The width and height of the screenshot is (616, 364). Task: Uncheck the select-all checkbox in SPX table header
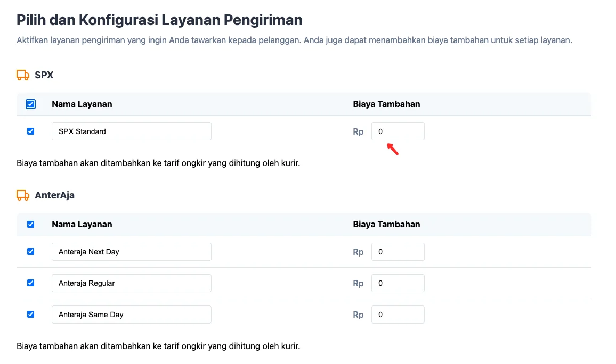pos(30,104)
